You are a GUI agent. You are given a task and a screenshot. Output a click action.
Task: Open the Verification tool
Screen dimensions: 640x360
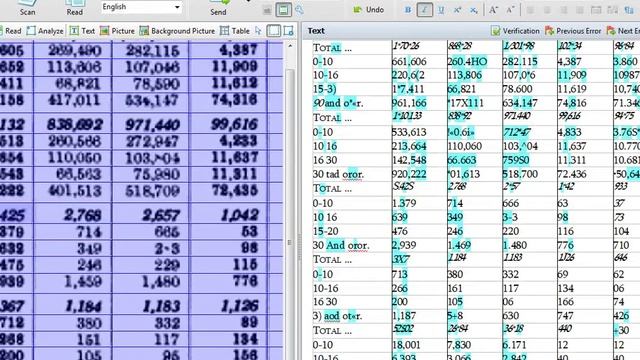coord(515,31)
